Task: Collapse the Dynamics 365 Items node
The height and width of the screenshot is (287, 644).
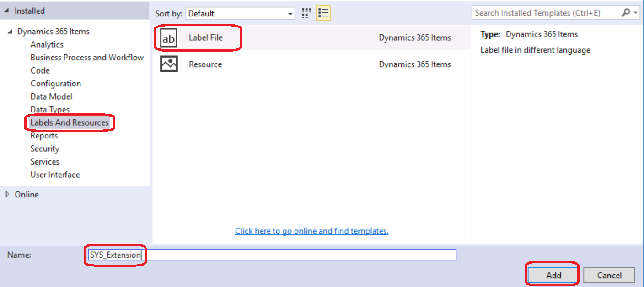Action: 11,32
